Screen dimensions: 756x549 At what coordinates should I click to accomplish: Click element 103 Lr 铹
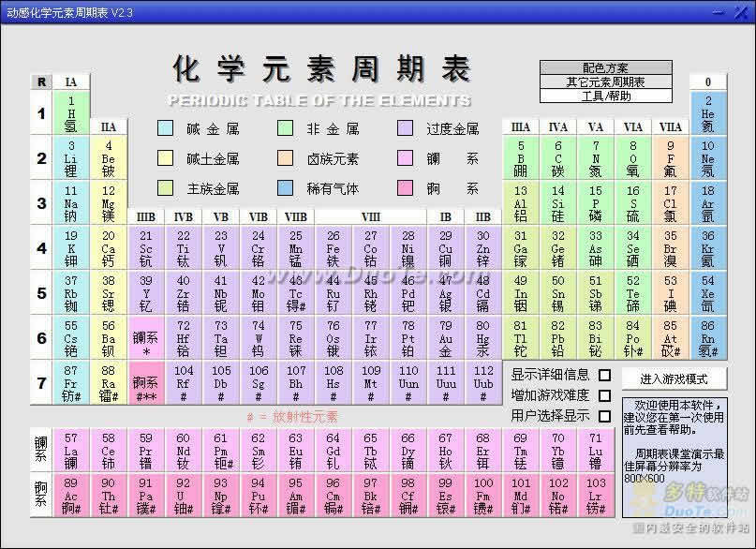pos(596,495)
